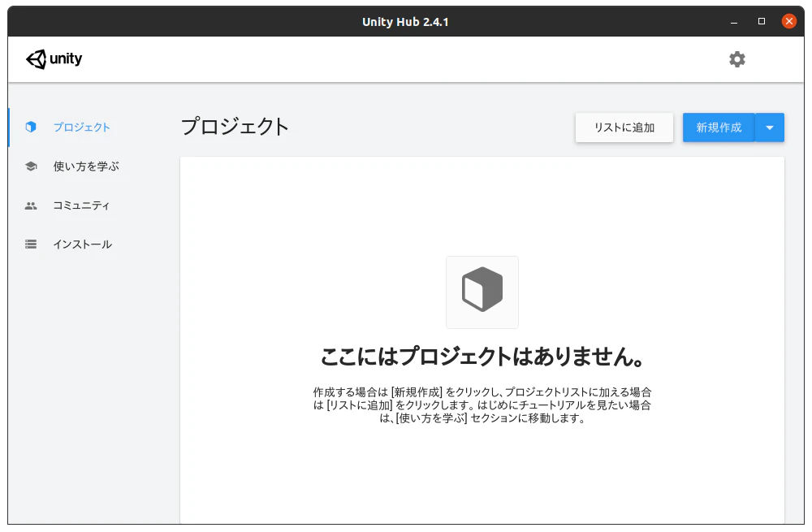Maximize the Unity Hub window
Image resolution: width=812 pixels, height=532 pixels.
(x=762, y=21)
